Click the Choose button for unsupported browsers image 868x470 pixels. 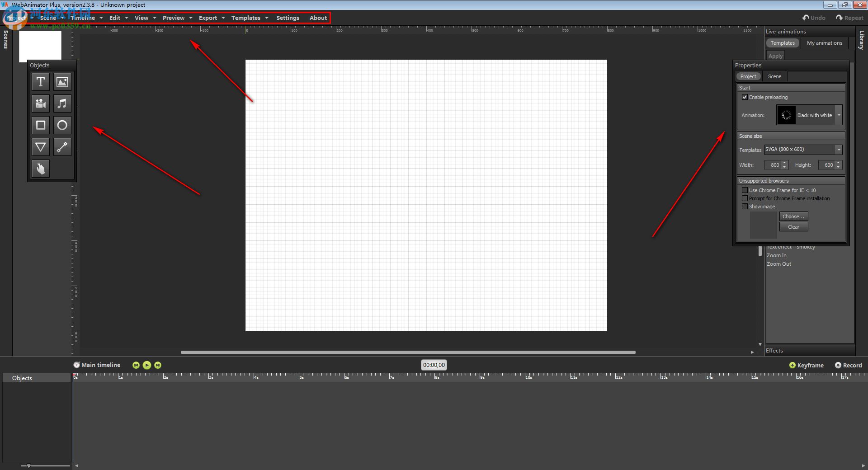coord(793,216)
